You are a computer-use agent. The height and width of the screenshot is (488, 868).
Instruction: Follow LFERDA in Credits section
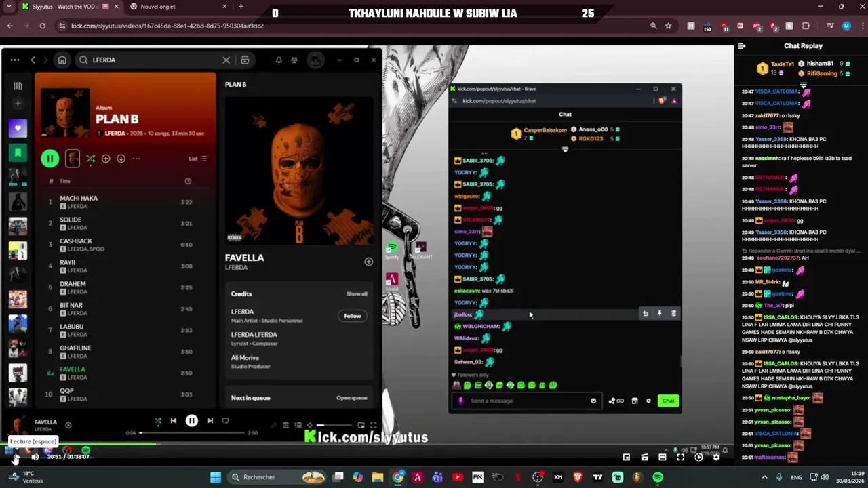click(x=352, y=316)
